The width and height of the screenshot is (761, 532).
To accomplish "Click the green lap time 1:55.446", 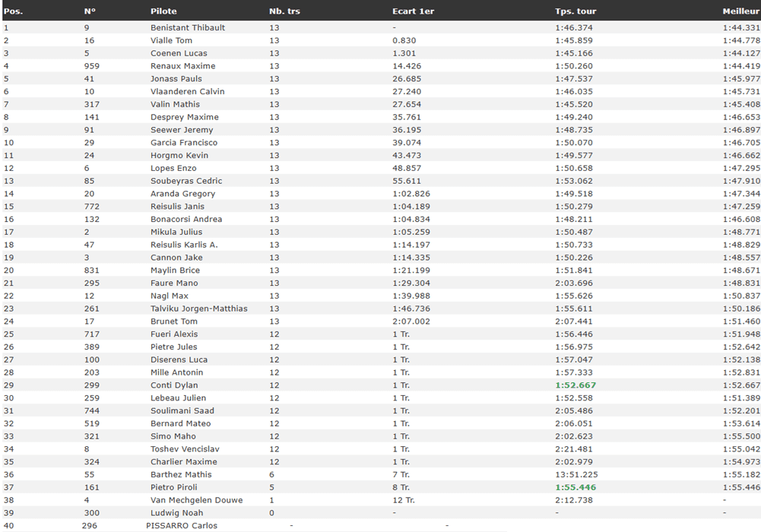I will click(x=576, y=487).
